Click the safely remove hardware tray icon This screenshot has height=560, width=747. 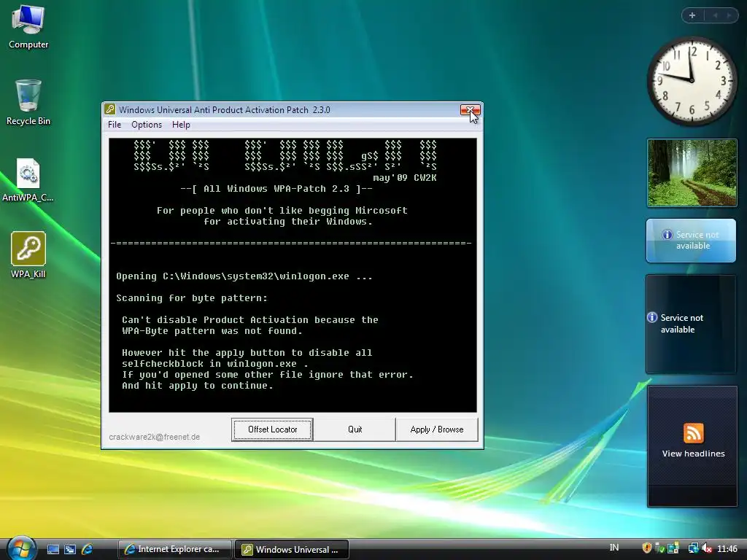tap(659, 548)
